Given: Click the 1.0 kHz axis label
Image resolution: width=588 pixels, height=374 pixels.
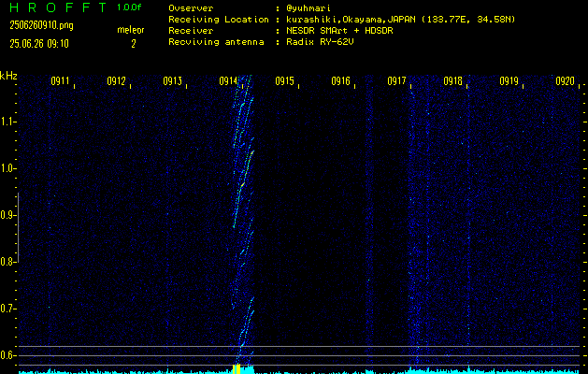Looking at the screenshot, I should click(7, 168).
